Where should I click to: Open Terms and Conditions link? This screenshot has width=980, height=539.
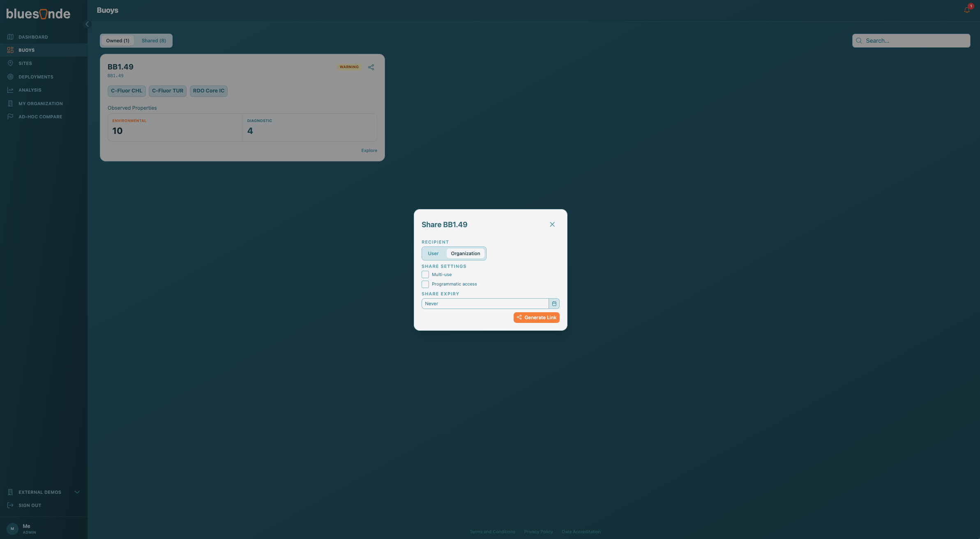492,532
